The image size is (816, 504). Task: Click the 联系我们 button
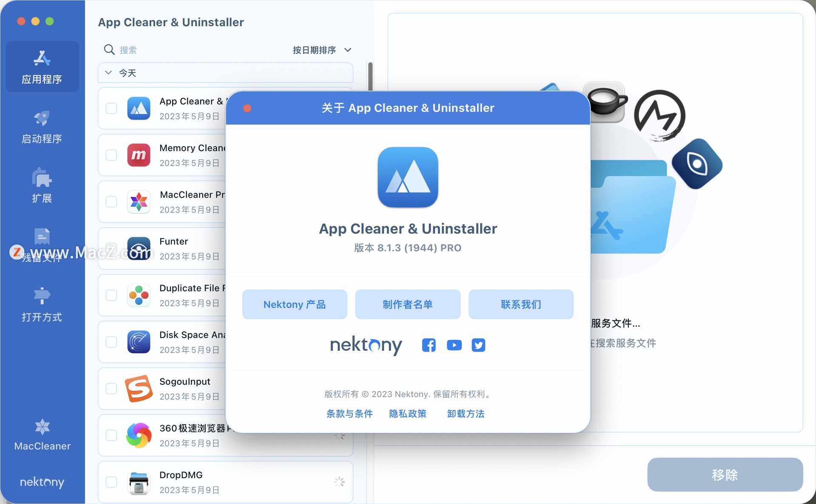(x=521, y=304)
